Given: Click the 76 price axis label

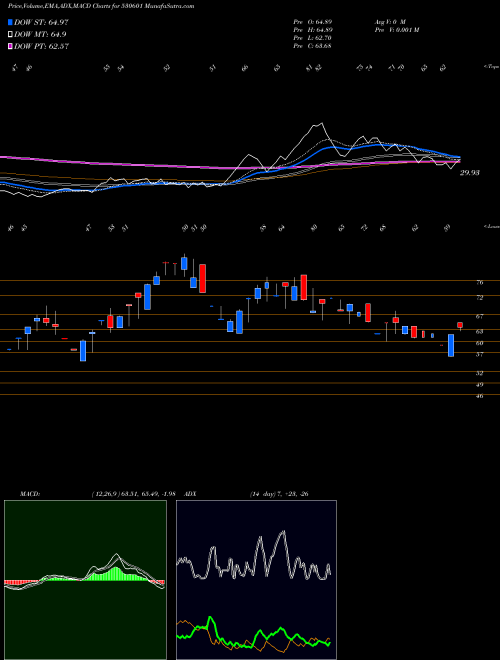Looking at the screenshot, I should [479, 282].
